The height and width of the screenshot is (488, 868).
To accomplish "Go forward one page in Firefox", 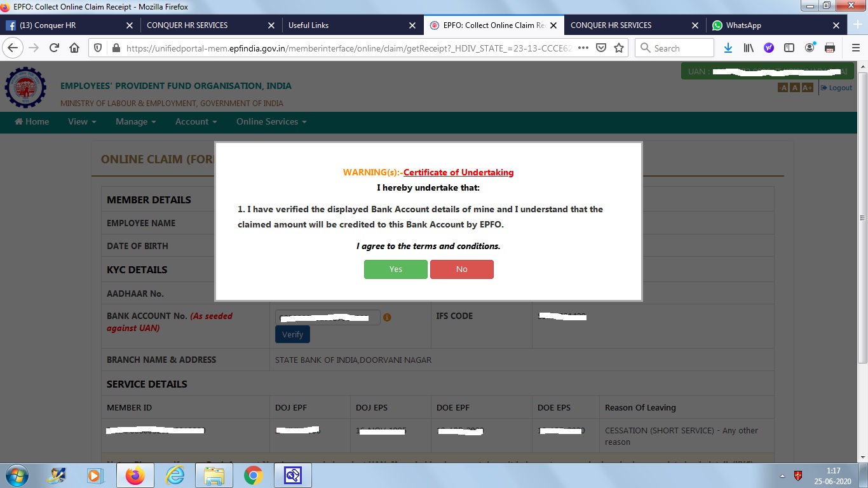I will [34, 48].
